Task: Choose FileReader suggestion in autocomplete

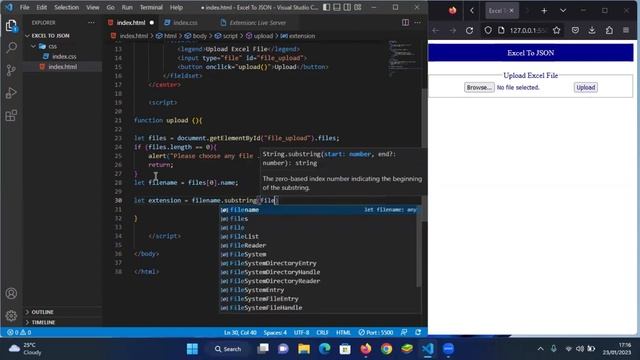Action: click(320, 245)
